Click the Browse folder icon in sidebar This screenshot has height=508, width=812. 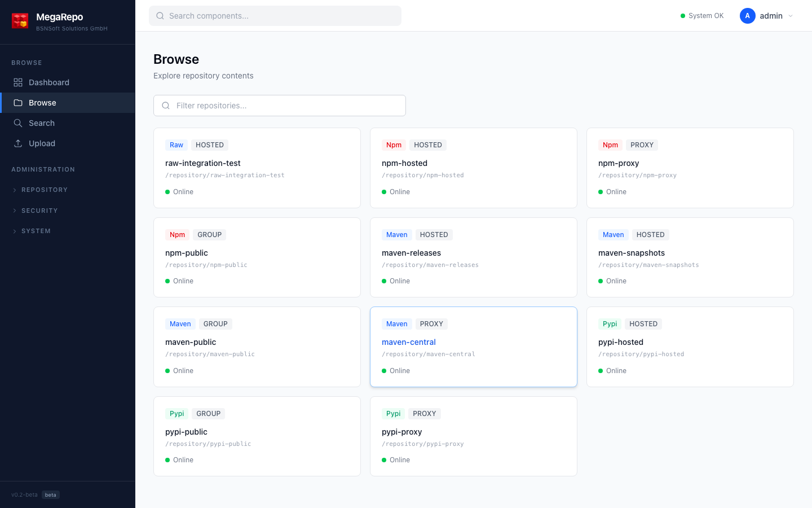click(x=18, y=103)
